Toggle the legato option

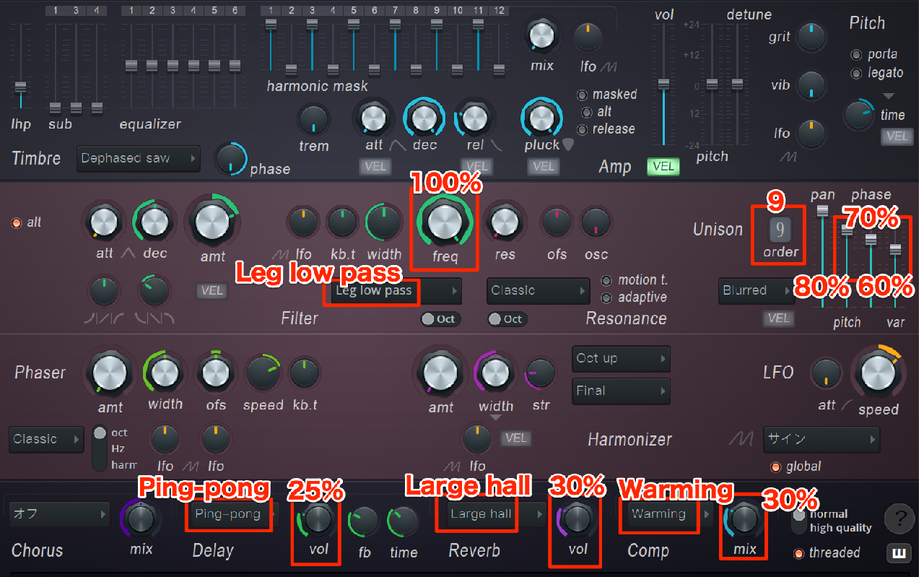[x=856, y=73]
